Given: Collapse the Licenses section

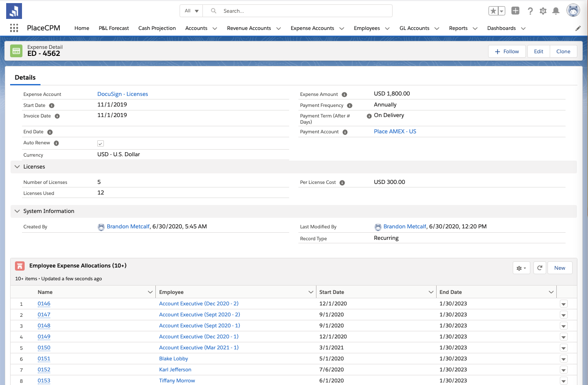Looking at the screenshot, I should coord(18,167).
